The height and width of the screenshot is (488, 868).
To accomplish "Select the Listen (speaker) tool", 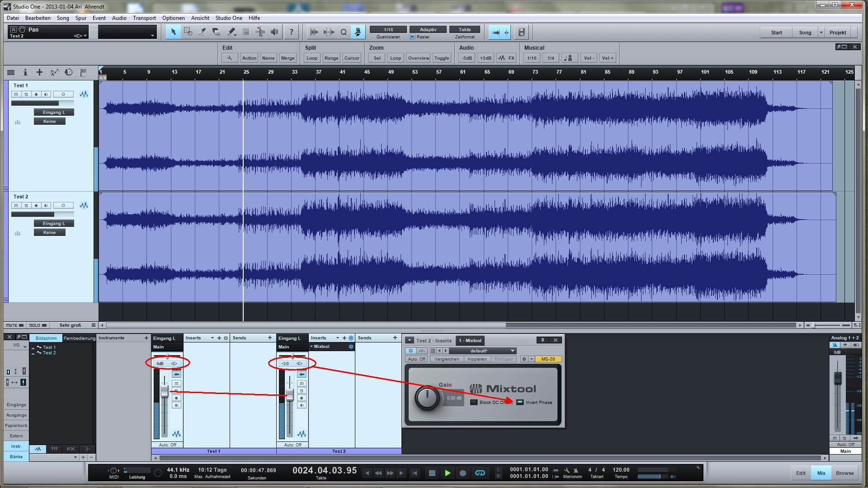I will point(274,32).
